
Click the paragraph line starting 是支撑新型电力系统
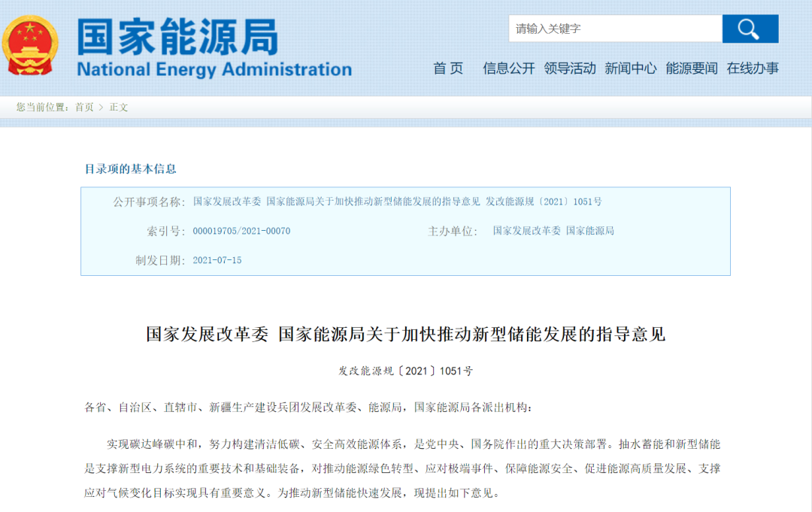(x=402, y=468)
